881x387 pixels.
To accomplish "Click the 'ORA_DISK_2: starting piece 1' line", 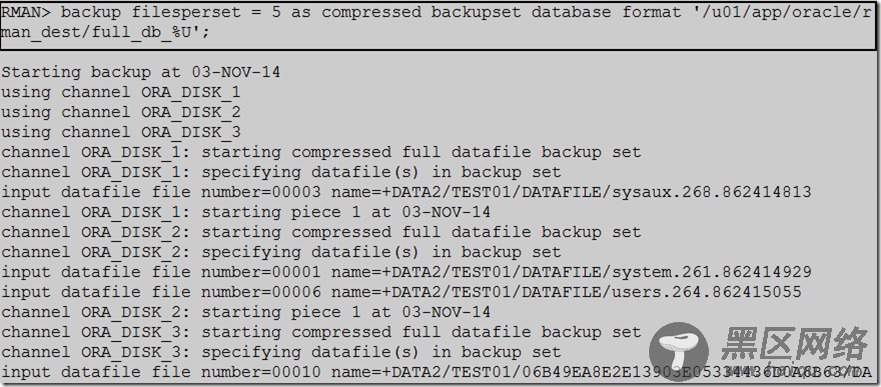I will tap(246, 312).
